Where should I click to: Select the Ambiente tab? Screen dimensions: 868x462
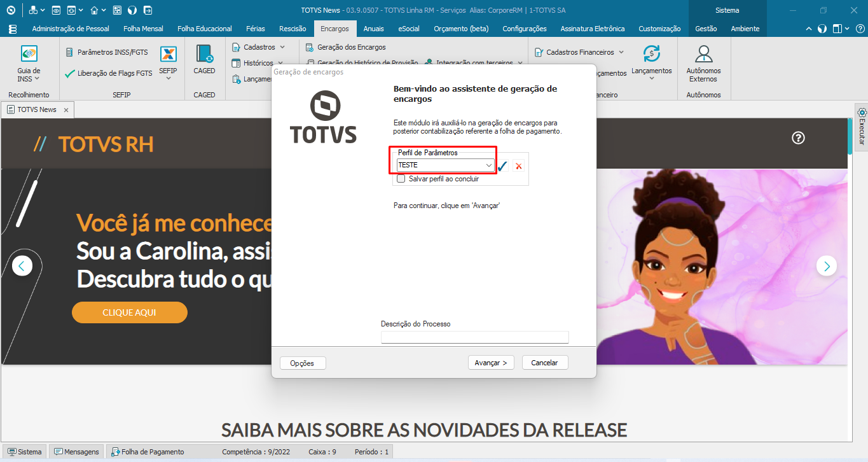745,29
